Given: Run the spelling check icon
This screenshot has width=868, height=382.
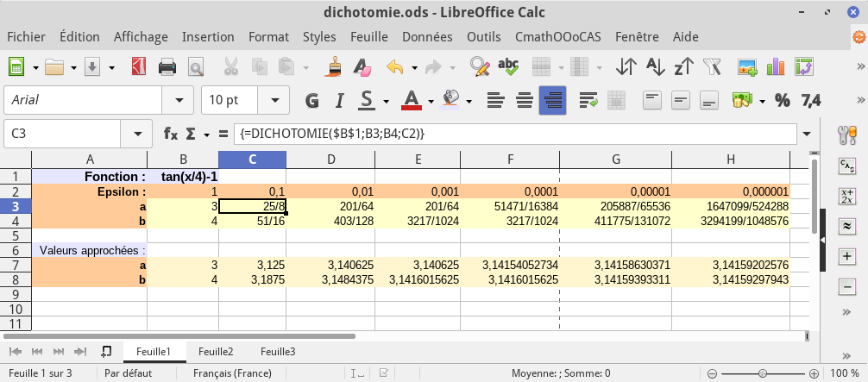Looking at the screenshot, I should [508, 67].
